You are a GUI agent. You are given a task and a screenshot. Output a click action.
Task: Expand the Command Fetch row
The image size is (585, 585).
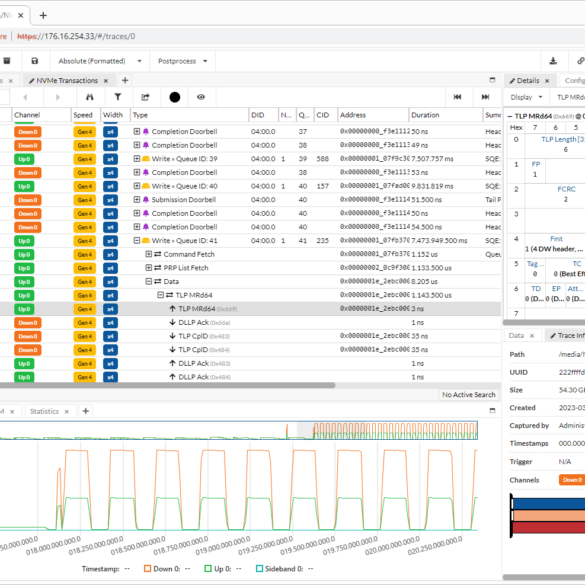(x=148, y=254)
